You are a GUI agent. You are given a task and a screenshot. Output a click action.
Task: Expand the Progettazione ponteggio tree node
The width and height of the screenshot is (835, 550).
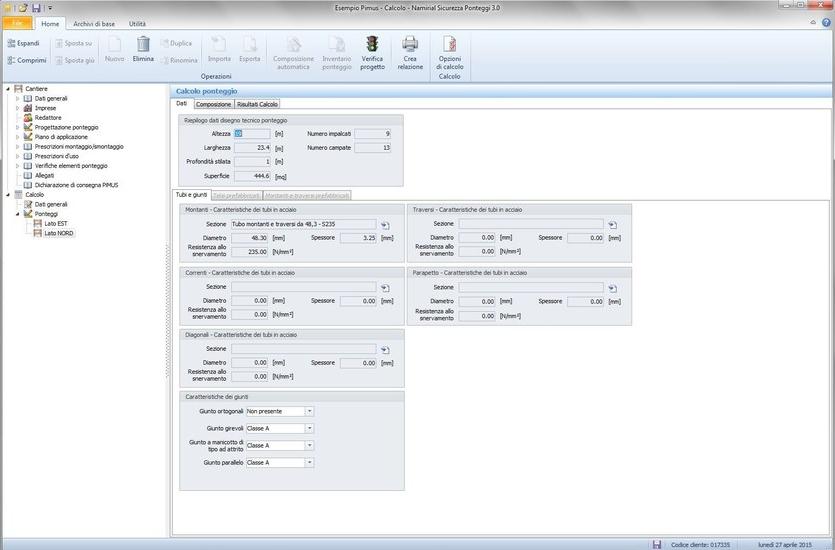(17, 127)
